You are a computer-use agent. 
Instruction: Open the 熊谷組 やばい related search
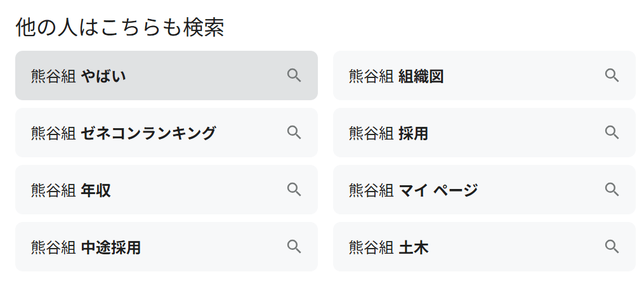click(x=79, y=76)
